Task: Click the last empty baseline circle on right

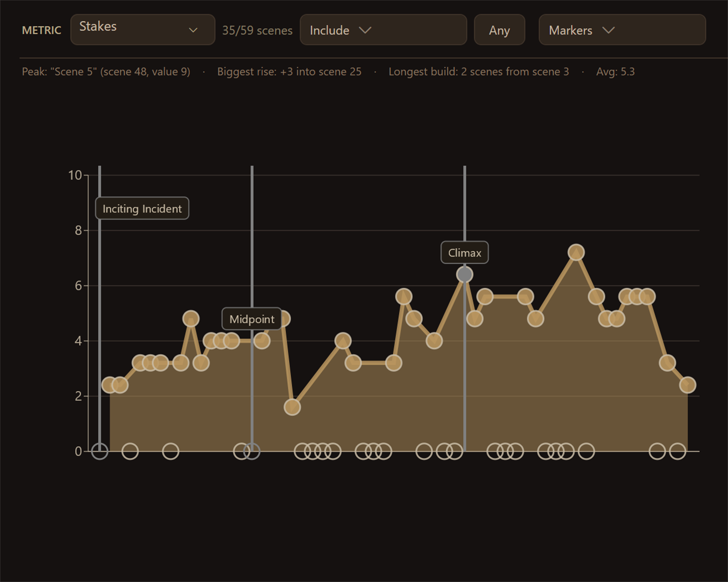Action: 678,451
